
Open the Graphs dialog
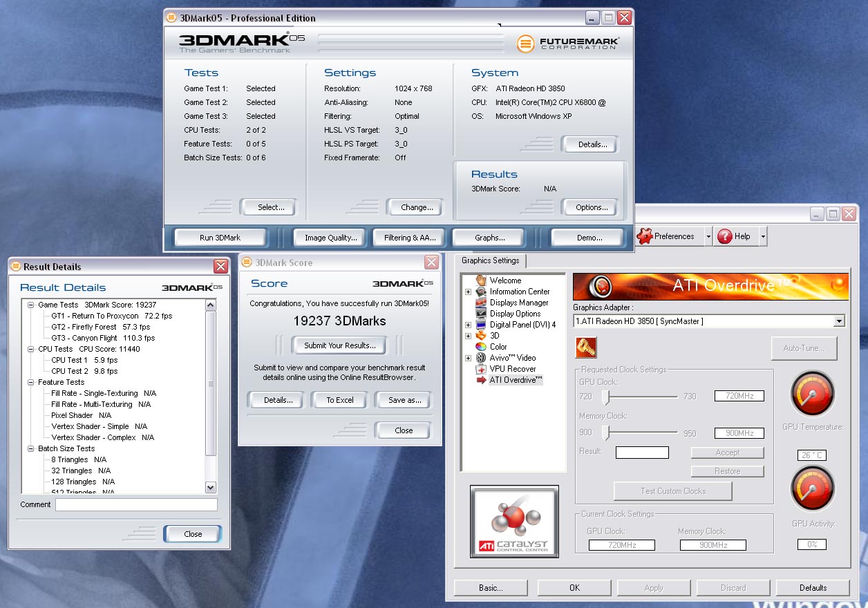pyautogui.click(x=489, y=238)
